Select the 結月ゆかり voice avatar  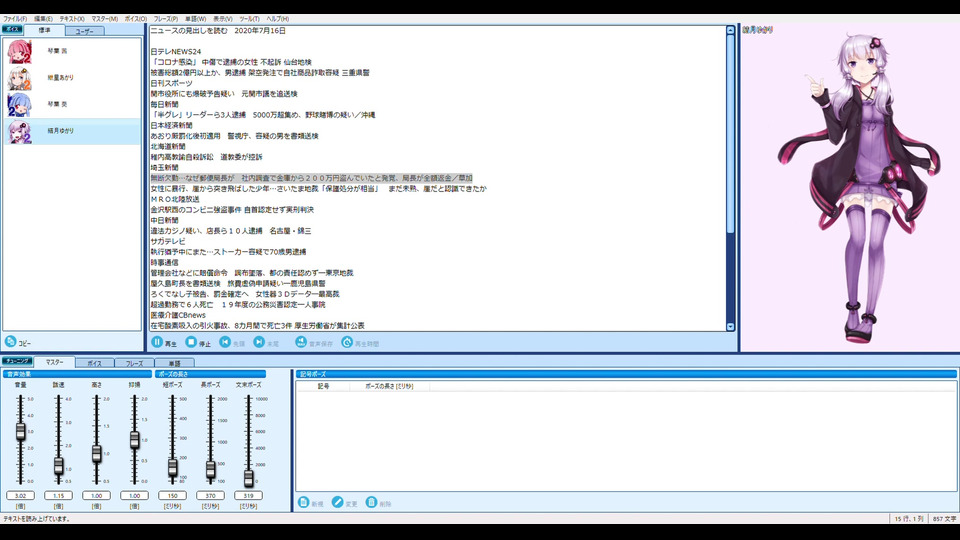tap(19, 131)
